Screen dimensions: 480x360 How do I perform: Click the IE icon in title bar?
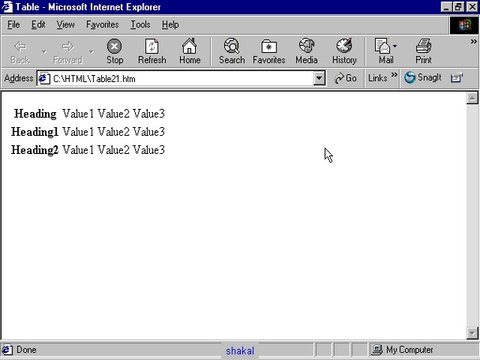(7, 7)
